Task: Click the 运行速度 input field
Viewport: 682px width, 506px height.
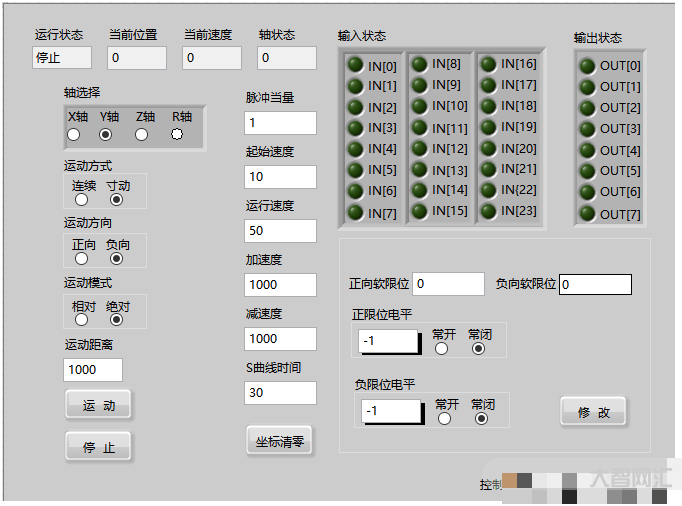Action: 280,231
